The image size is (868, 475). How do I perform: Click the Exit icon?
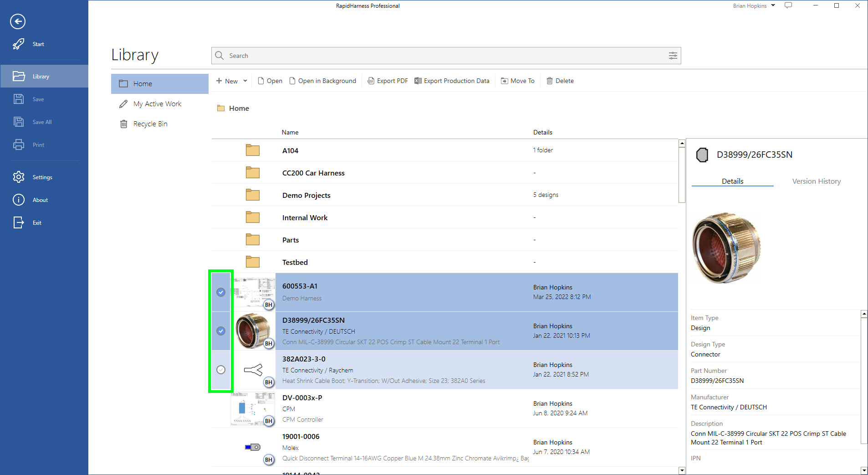click(x=19, y=222)
